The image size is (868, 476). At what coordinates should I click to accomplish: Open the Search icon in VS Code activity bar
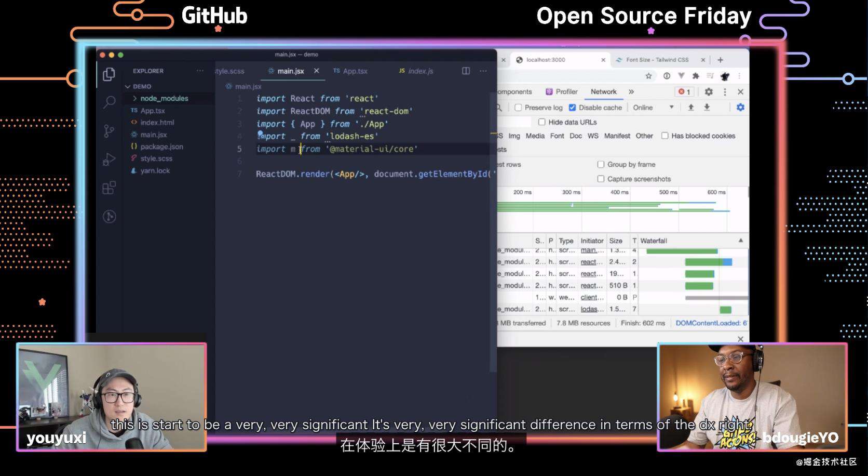(109, 102)
